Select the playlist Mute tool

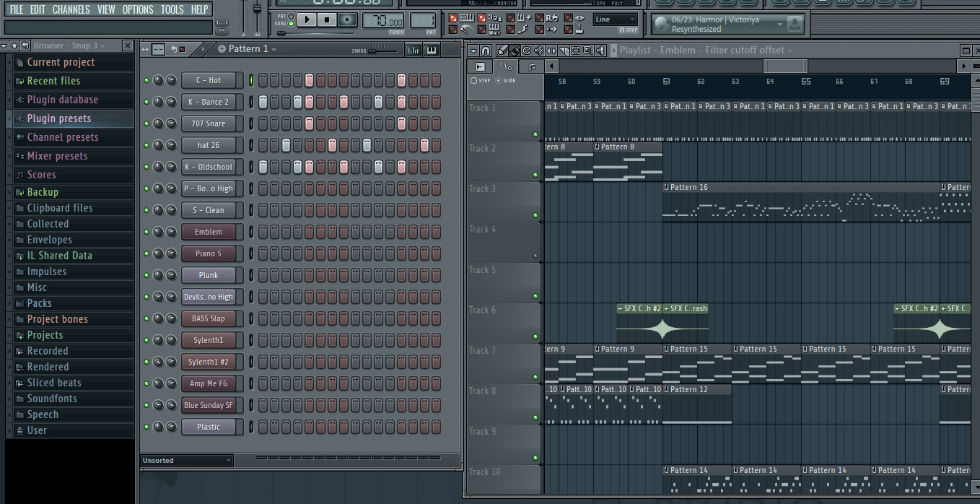point(539,51)
